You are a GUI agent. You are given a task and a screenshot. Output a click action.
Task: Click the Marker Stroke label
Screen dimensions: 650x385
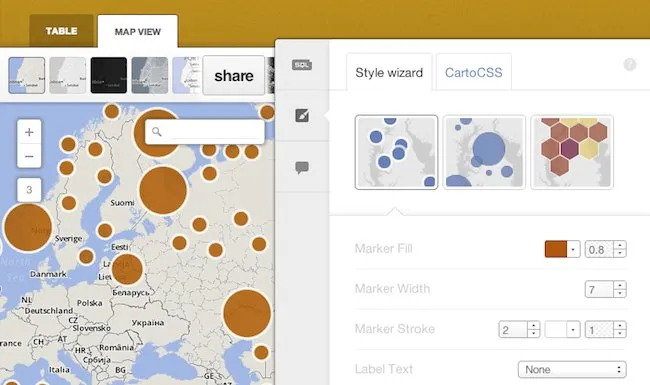395,329
